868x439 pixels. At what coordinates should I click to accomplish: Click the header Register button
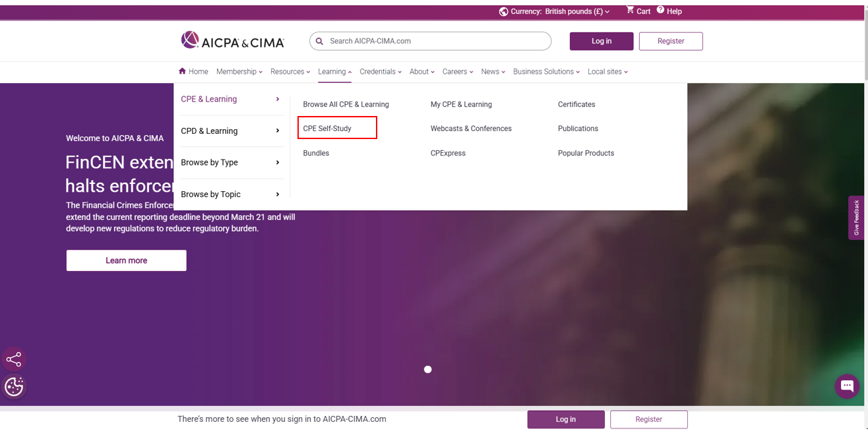(x=671, y=41)
